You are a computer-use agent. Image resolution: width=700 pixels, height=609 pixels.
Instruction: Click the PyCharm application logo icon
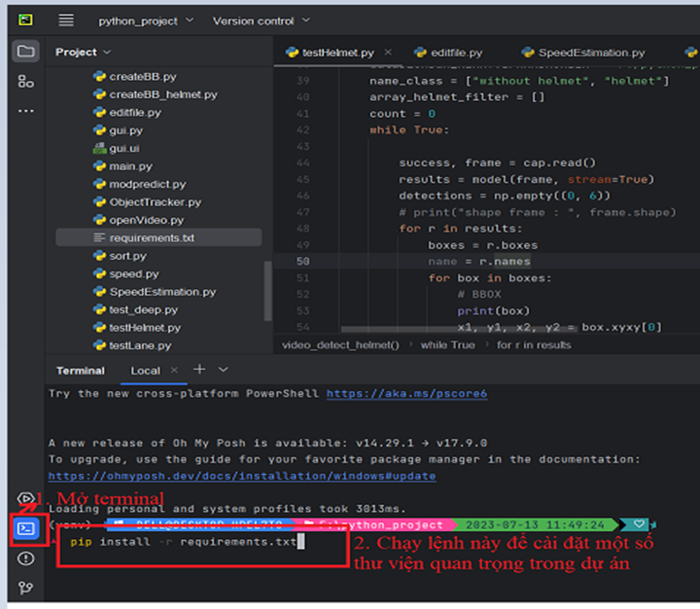pos(25,20)
